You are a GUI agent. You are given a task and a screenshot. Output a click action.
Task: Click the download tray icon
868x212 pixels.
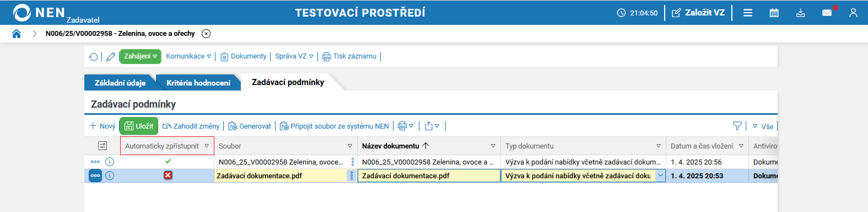(801, 13)
